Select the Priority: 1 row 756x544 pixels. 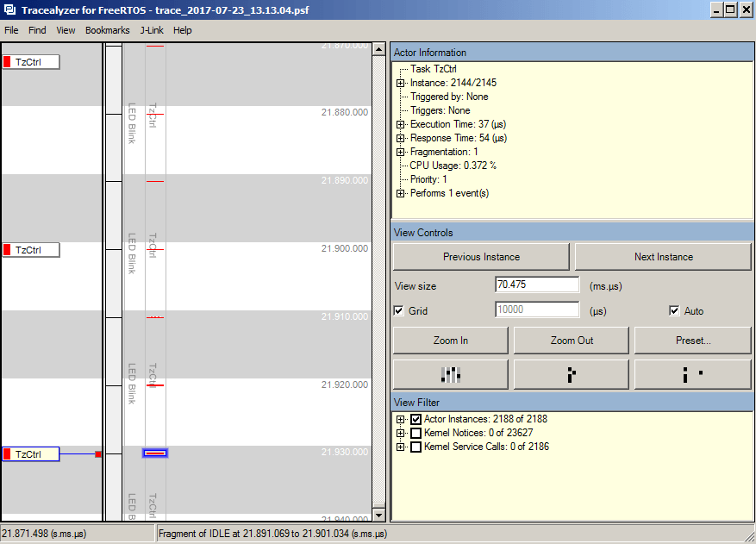[x=428, y=179]
